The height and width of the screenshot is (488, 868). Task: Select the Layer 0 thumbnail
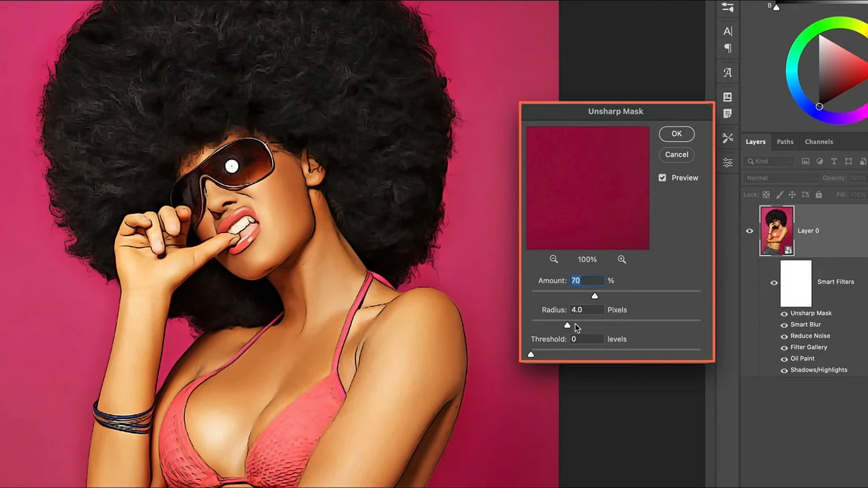777,231
